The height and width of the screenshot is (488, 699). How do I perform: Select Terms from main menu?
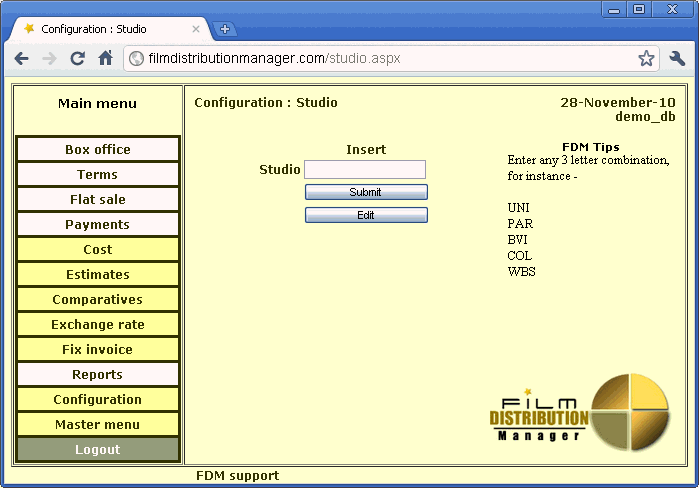coord(98,175)
